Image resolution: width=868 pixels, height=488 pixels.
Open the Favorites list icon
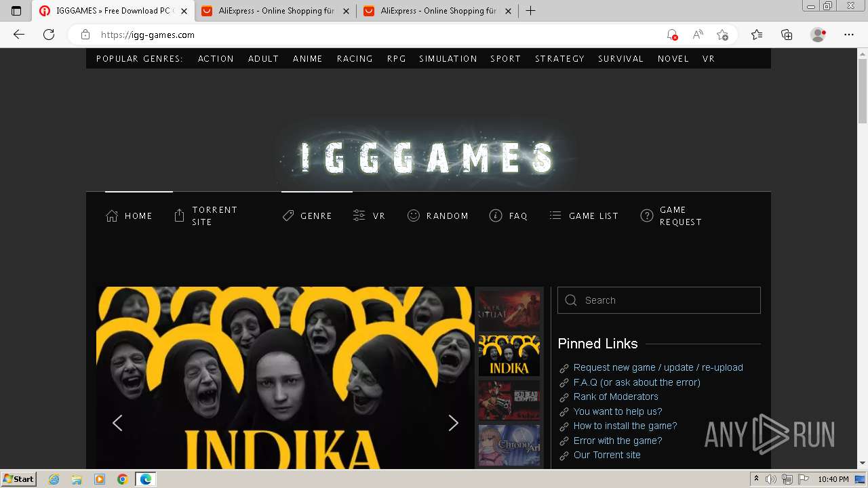pyautogui.click(x=757, y=35)
